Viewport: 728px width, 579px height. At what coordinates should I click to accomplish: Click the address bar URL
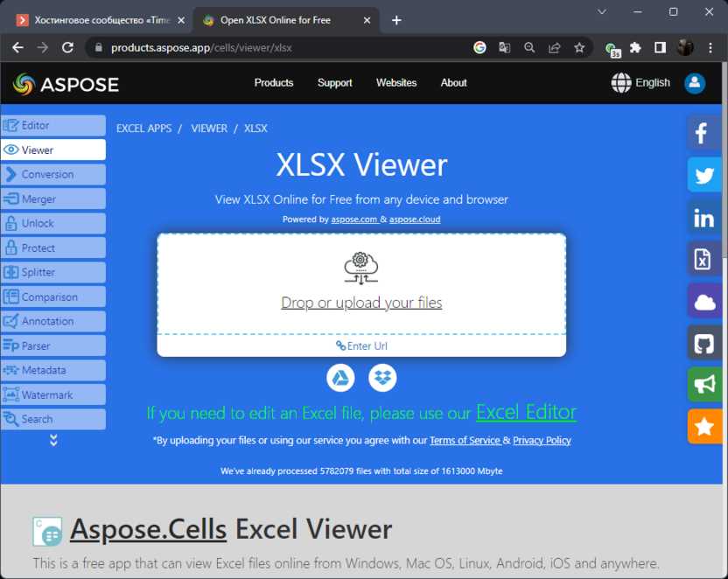point(201,48)
